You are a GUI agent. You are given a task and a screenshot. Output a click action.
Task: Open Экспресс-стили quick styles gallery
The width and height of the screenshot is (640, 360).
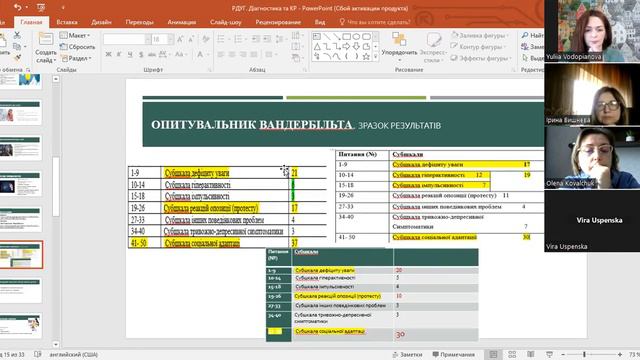[x=433, y=47]
